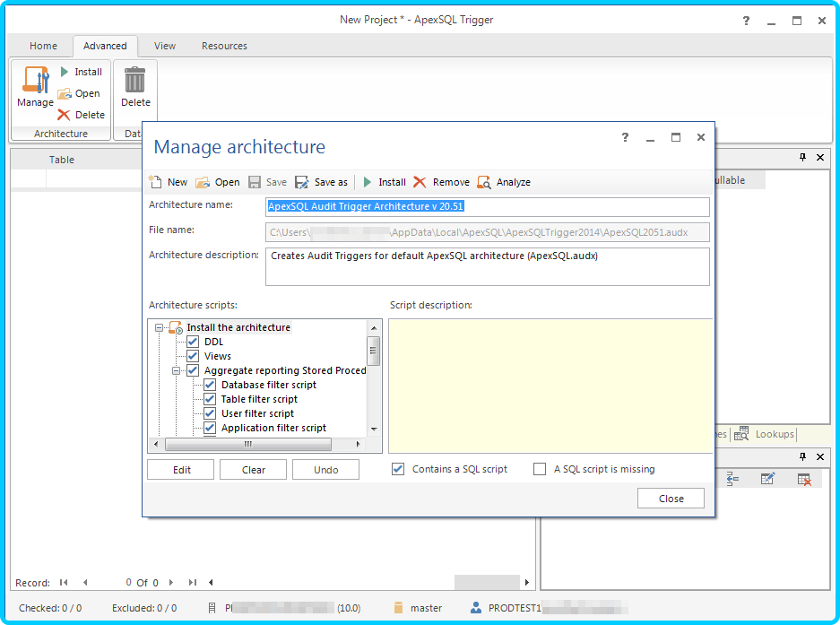The image size is (840, 625).
Task: Click the red X Delete in Architecture group
Action: pos(82,115)
